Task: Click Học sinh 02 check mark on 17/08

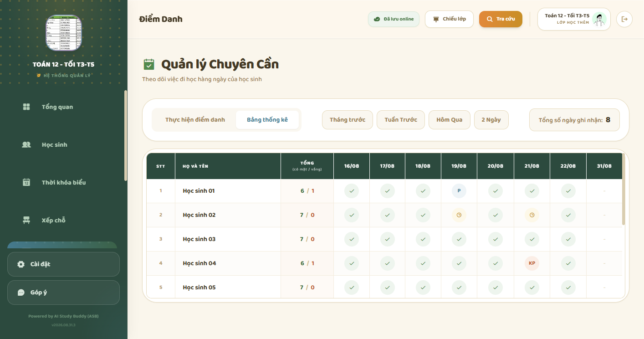Action: pyautogui.click(x=387, y=215)
